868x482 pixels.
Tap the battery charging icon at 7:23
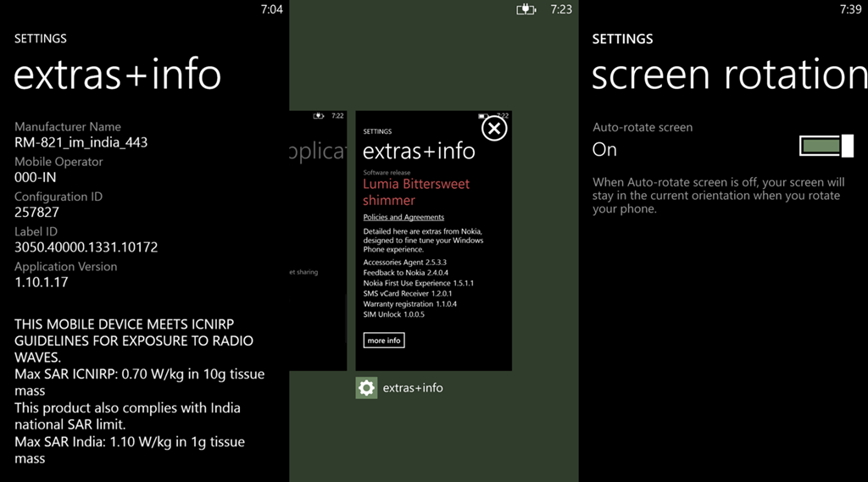[526, 9]
